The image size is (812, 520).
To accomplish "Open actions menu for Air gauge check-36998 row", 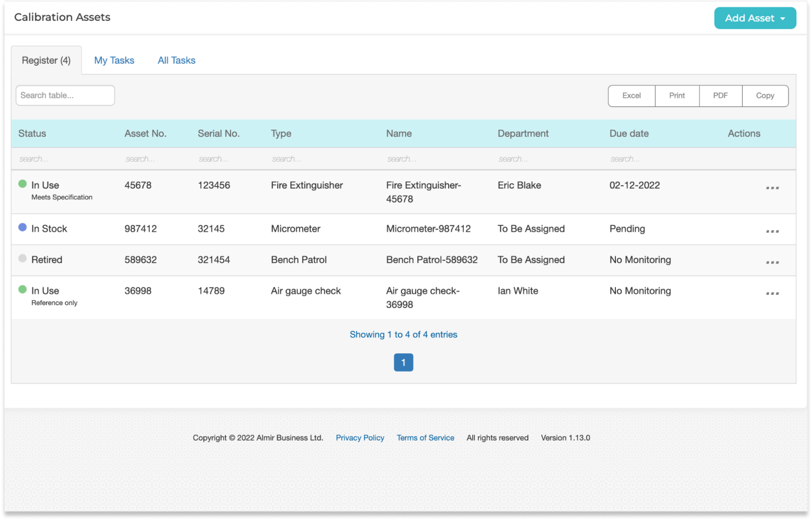I will [x=772, y=293].
